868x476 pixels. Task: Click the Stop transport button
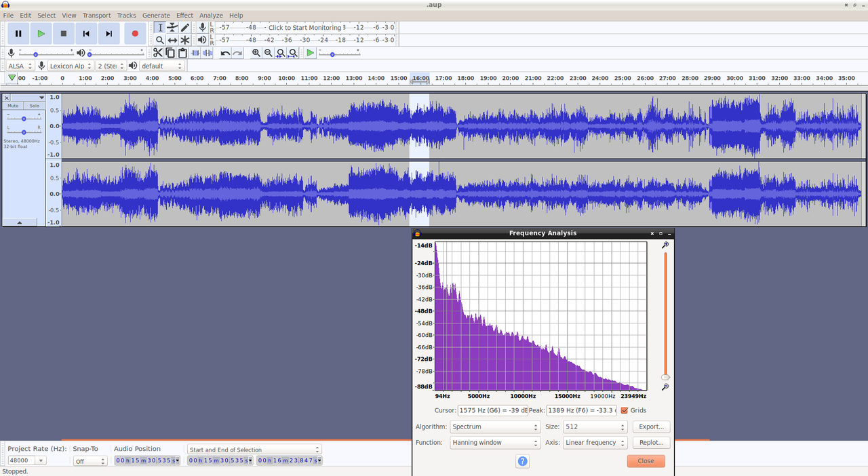tap(64, 33)
